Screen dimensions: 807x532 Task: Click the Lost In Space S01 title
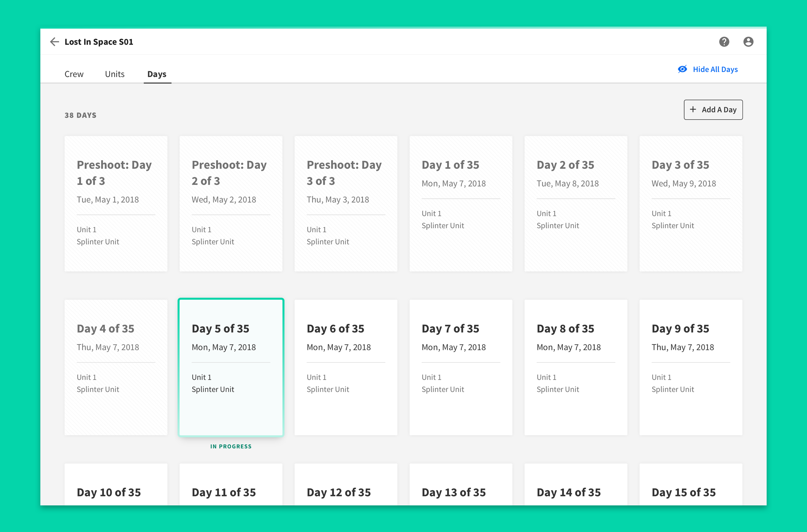pyautogui.click(x=99, y=42)
